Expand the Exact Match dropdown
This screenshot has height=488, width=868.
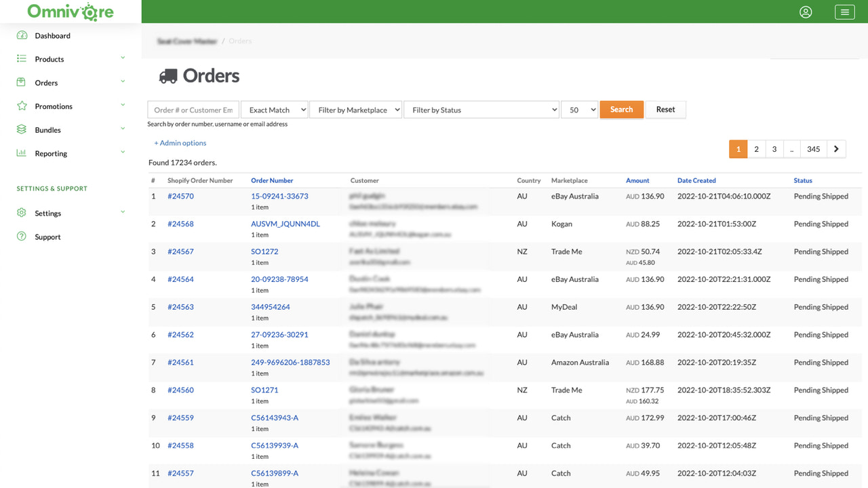pyautogui.click(x=274, y=109)
